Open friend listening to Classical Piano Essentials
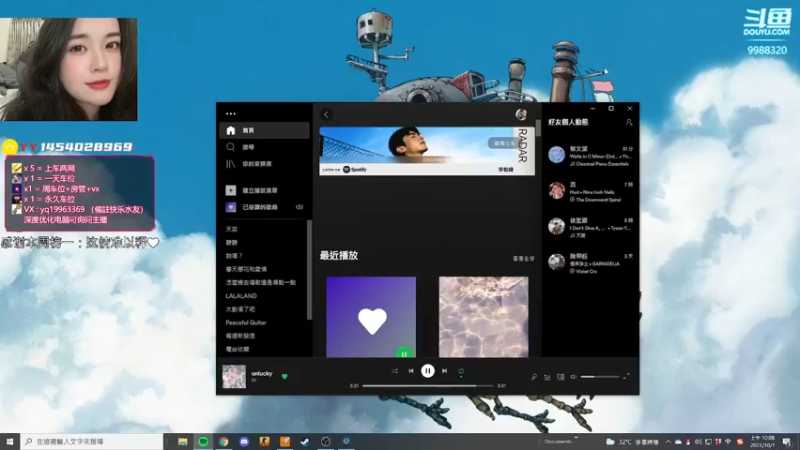800x450 pixels. coord(590,156)
